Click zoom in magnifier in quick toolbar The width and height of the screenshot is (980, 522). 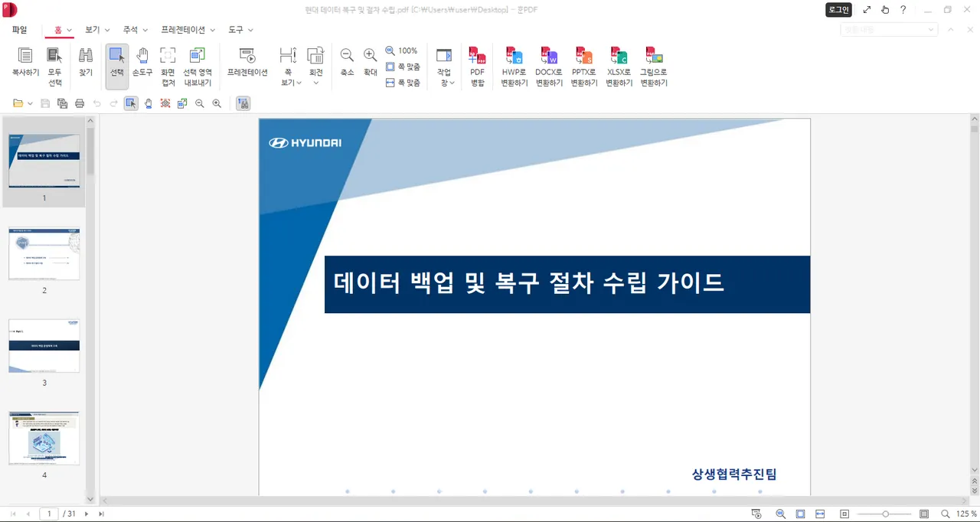click(217, 103)
